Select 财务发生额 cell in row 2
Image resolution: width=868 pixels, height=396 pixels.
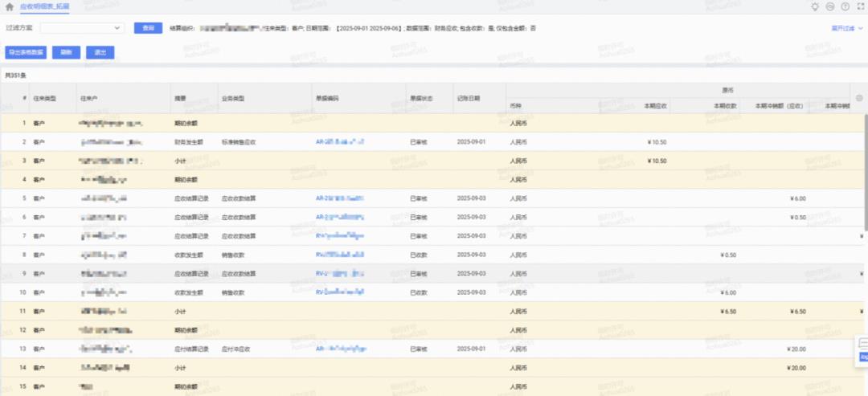pos(188,142)
